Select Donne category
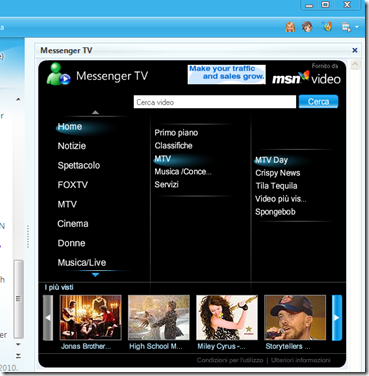Image resolution: width=369 pixels, height=376 pixels. click(71, 243)
